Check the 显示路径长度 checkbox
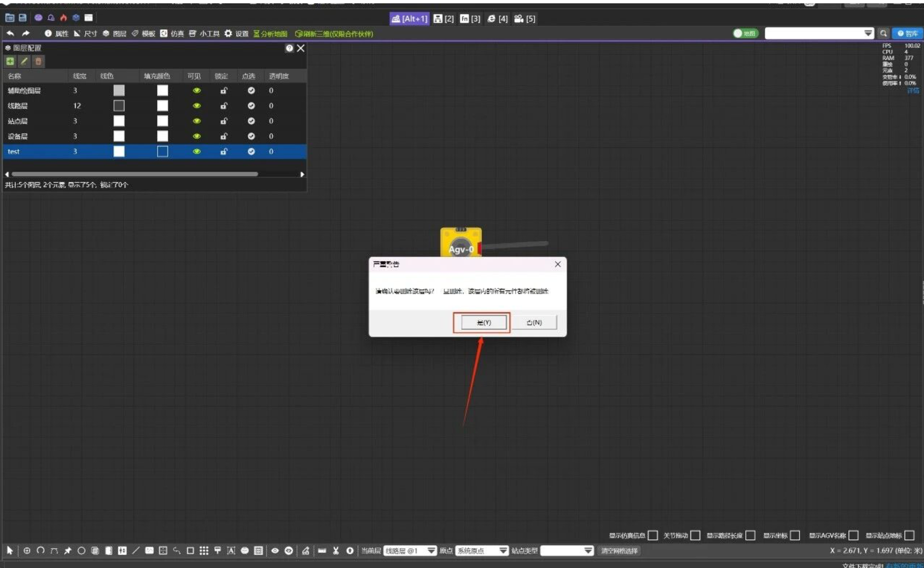924x568 pixels. coord(750,535)
